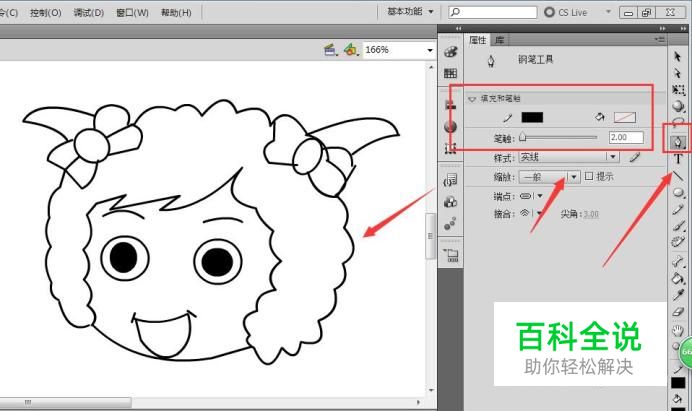Collapse the properties panel double-arrow

[x=662, y=28]
